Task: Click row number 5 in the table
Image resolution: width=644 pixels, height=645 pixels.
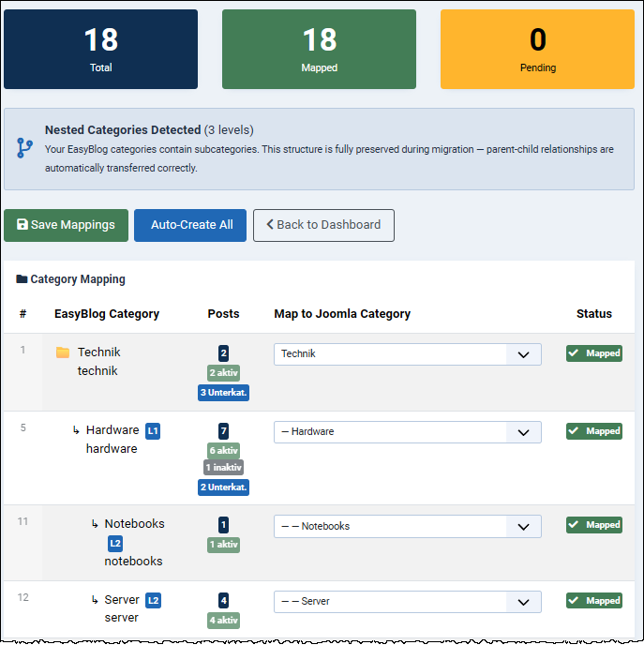Action: coord(23,427)
